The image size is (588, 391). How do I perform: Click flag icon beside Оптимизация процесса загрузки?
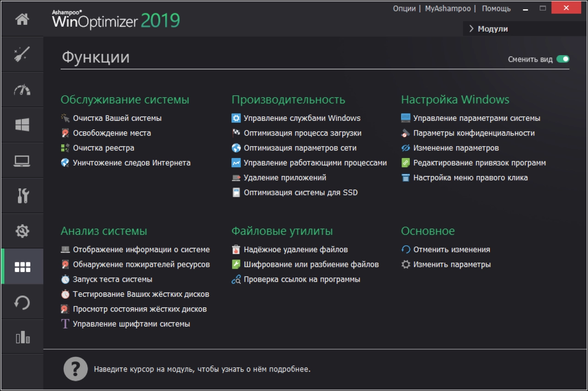[236, 133]
